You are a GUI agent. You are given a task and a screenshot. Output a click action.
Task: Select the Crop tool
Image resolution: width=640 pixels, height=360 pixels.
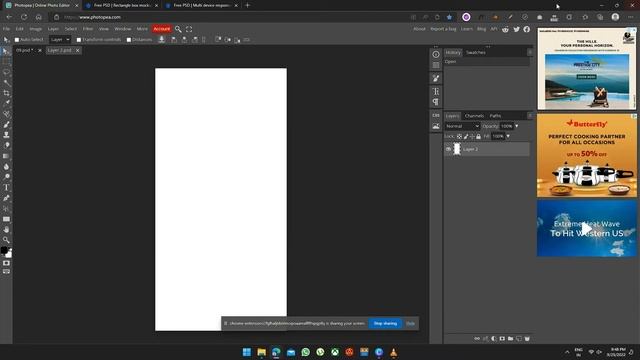click(x=6, y=93)
